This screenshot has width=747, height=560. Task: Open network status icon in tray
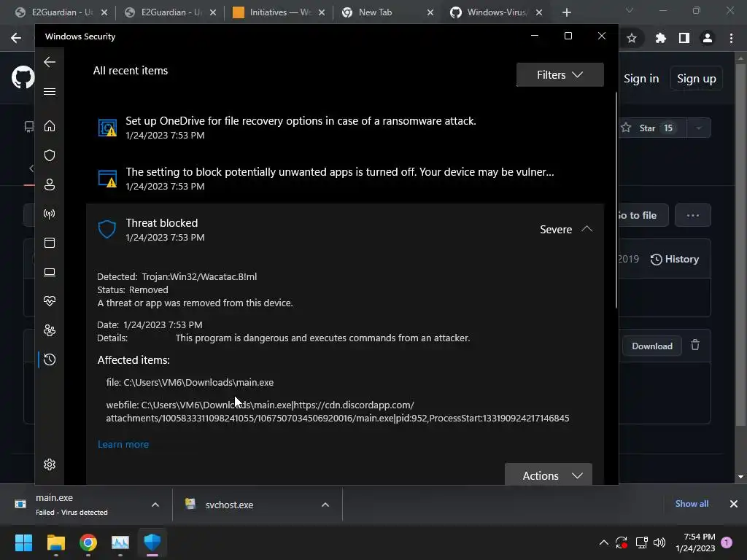pos(641,542)
